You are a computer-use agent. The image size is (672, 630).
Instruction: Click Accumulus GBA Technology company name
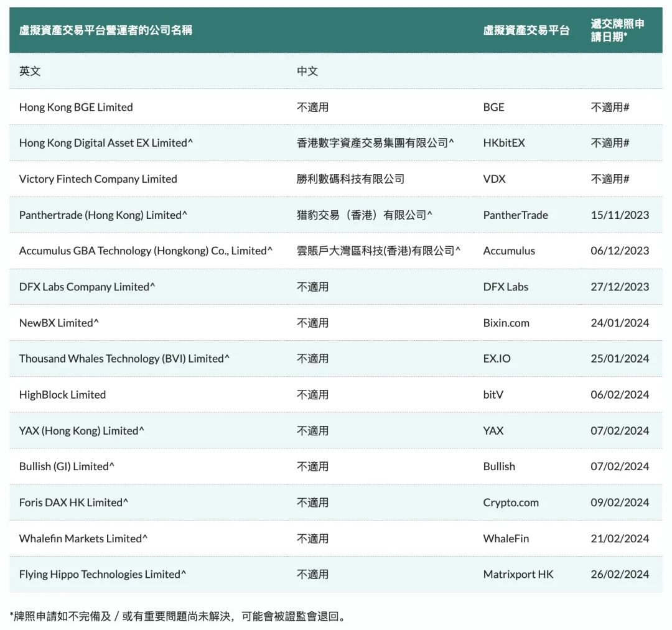coord(146,251)
